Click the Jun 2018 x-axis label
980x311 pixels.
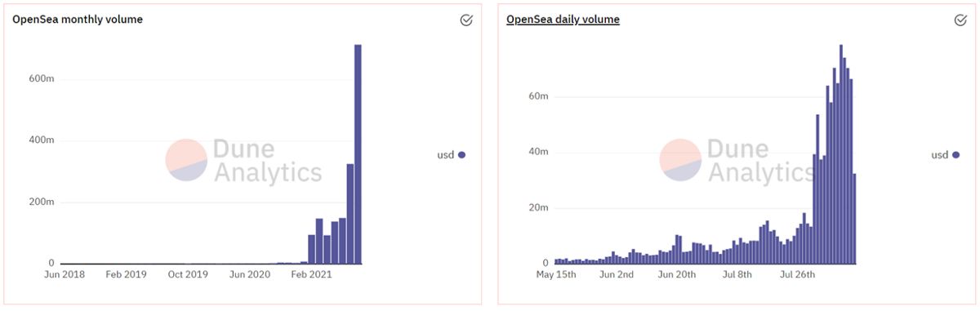(64, 275)
